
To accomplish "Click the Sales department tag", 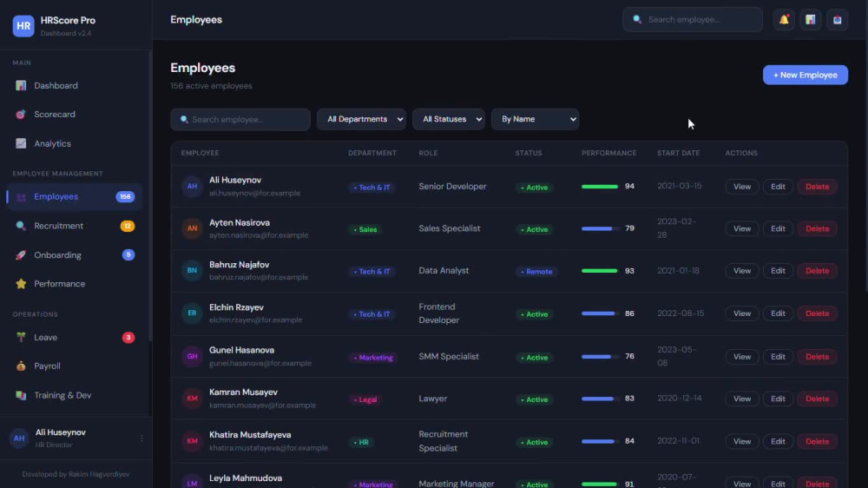I will [x=366, y=229].
